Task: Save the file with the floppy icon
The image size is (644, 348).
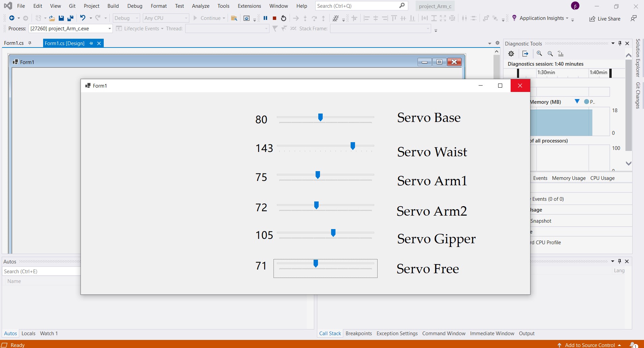Action: click(61, 18)
